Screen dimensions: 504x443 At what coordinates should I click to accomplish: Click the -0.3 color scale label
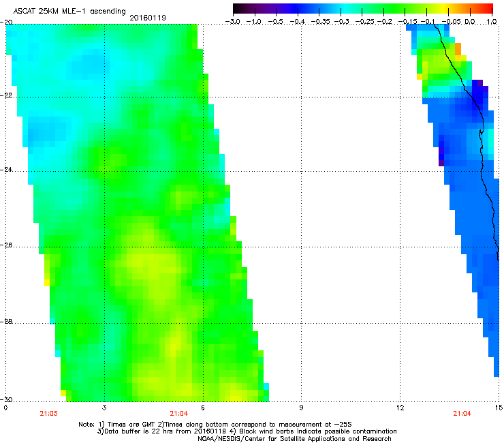tap(342, 22)
